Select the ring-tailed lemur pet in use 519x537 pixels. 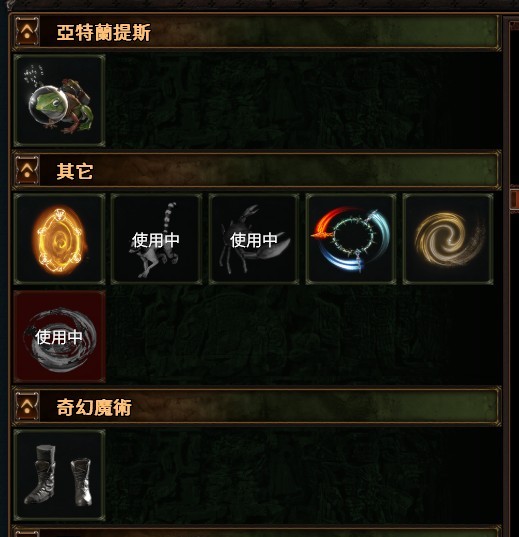[x=157, y=239]
